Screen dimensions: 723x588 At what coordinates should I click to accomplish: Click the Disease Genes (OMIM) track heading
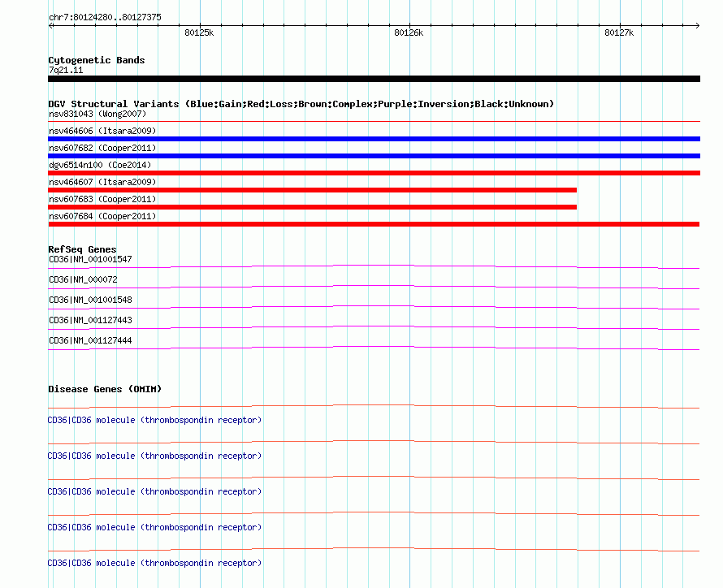pos(105,389)
